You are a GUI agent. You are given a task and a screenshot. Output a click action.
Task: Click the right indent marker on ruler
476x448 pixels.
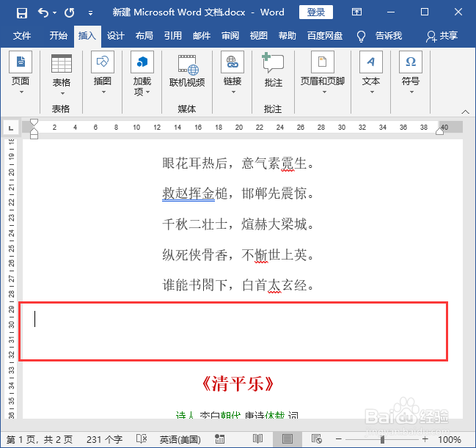[439, 131]
